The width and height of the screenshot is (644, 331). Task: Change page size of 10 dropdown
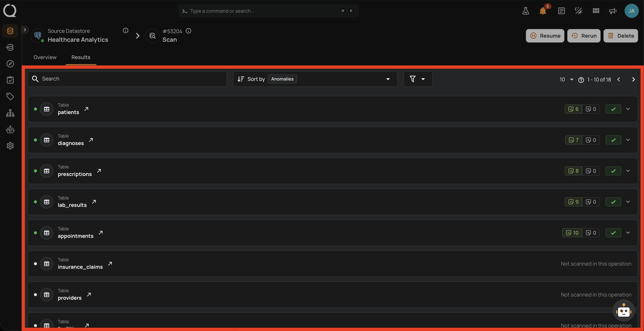click(566, 79)
